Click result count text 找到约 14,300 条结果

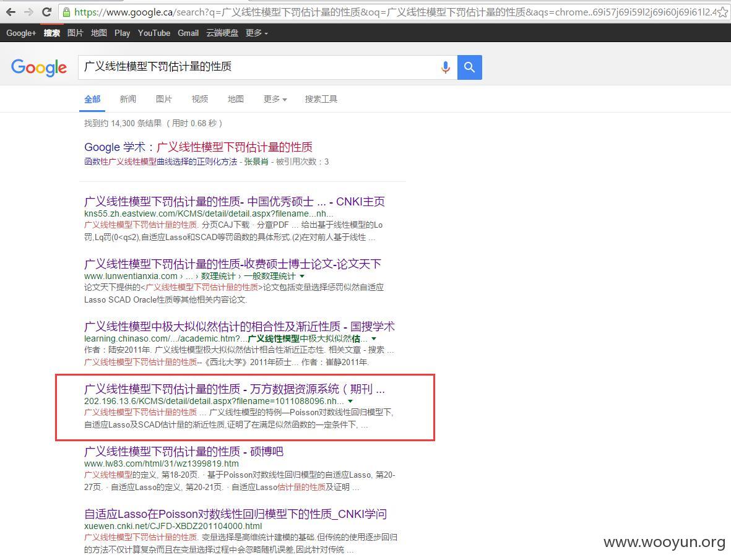pos(123,124)
